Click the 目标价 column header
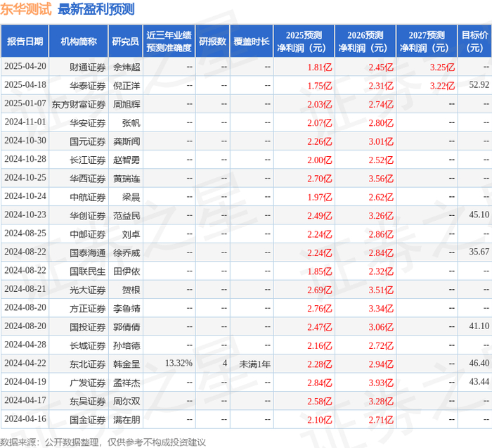This screenshot has width=492, height=448. point(474,41)
